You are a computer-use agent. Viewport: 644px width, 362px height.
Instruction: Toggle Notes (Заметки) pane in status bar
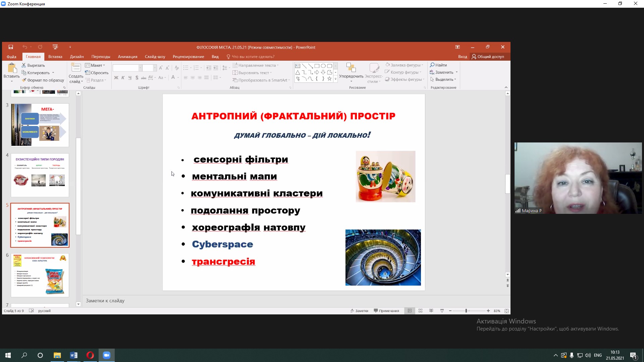tap(359, 311)
